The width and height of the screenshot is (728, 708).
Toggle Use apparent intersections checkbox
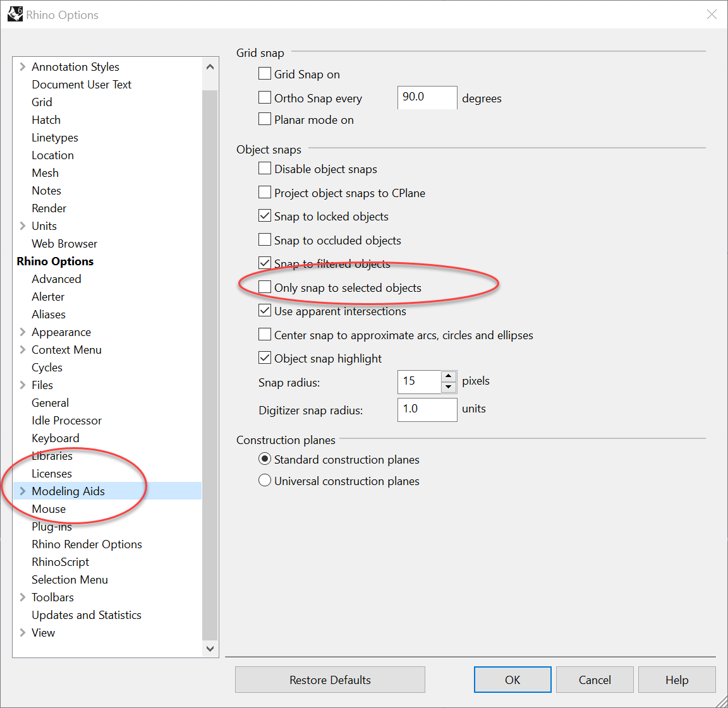[x=265, y=310]
